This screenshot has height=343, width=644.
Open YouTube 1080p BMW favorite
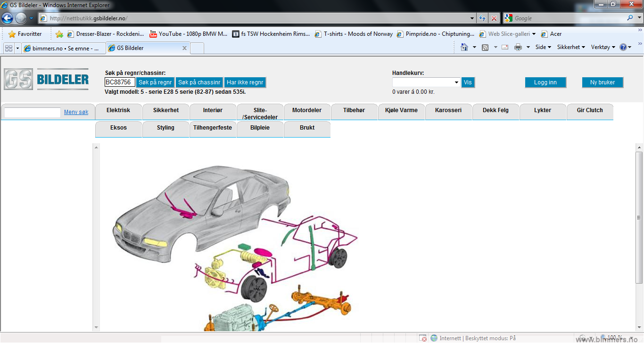[x=189, y=34]
